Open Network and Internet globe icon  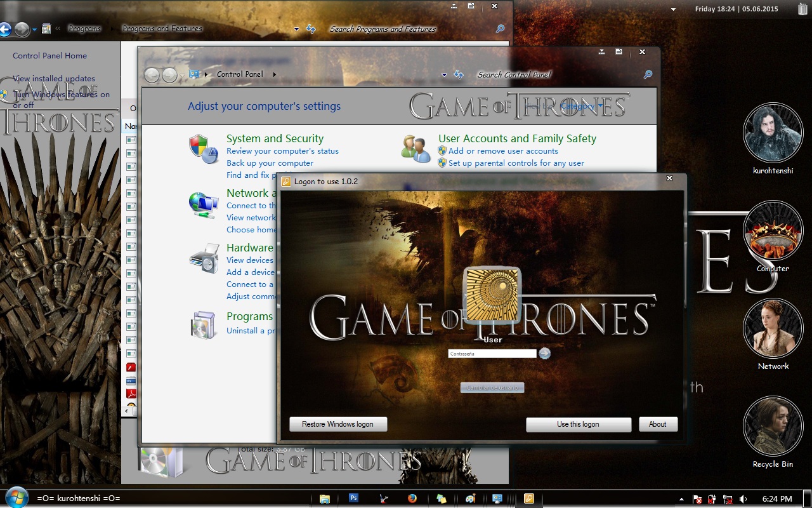click(204, 204)
